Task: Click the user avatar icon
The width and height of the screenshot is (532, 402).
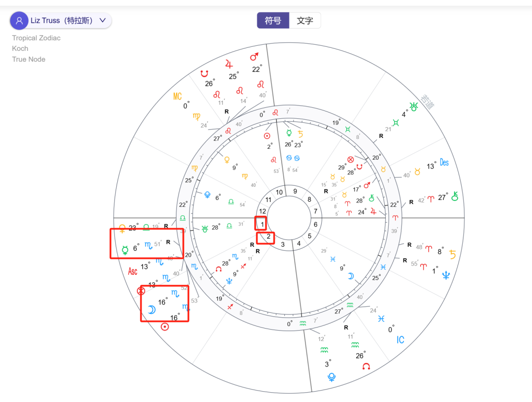Action: pyautogui.click(x=19, y=21)
